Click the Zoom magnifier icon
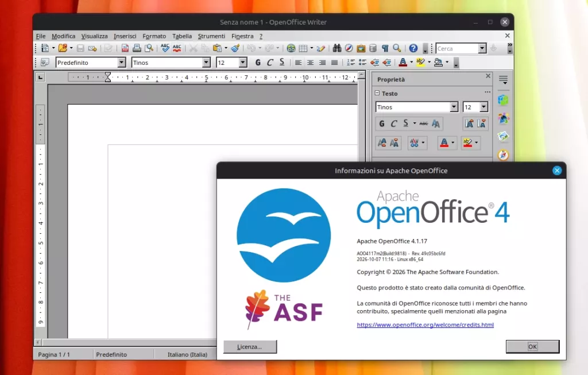 [x=397, y=48]
